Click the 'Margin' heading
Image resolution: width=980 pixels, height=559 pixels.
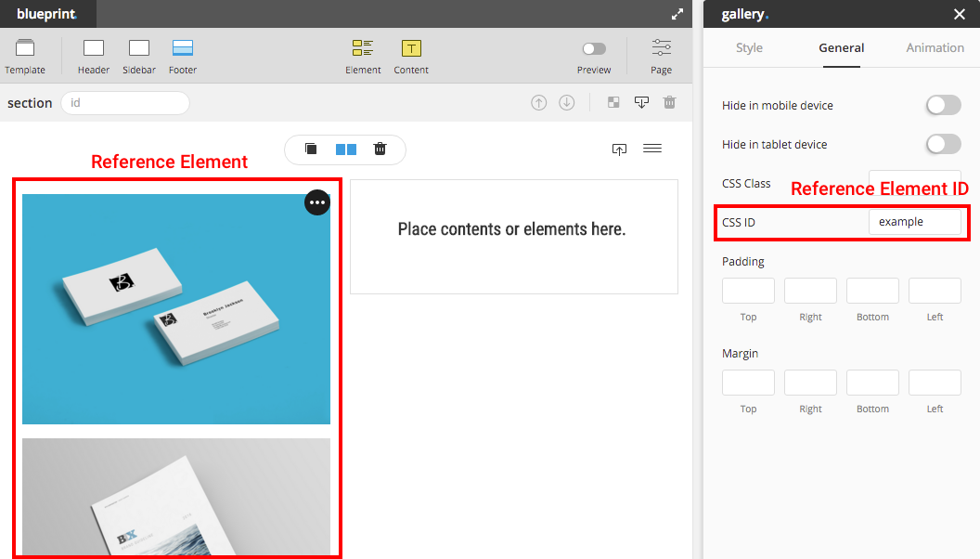click(x=740, y=353)
